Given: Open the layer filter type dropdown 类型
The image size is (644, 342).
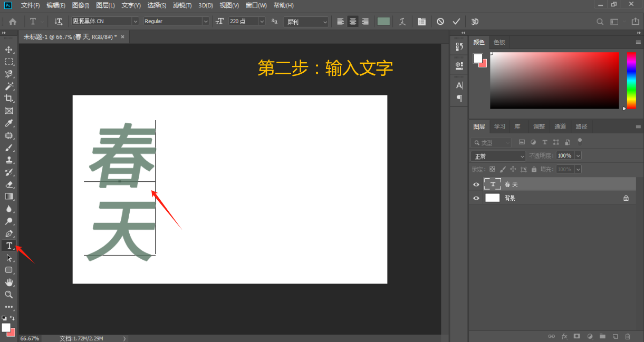Looking at the screenshot, I should 491,142.
